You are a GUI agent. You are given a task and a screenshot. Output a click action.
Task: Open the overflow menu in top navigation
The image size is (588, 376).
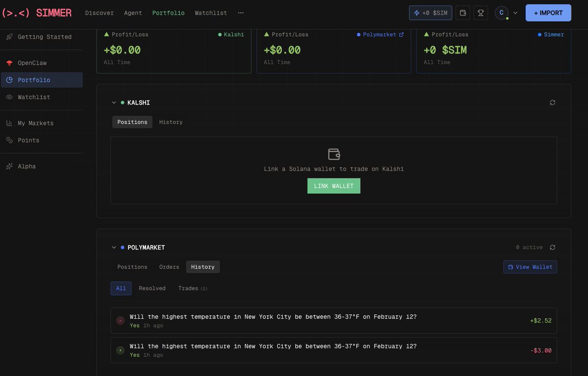(241, 13)
